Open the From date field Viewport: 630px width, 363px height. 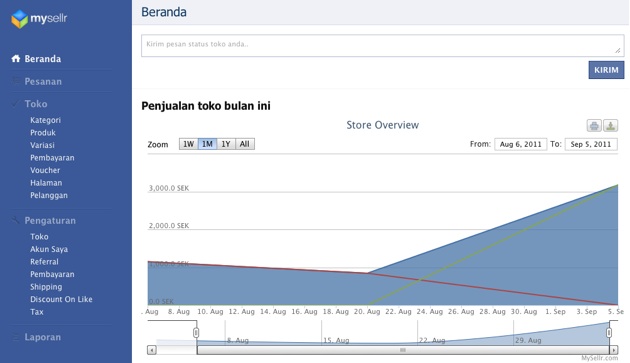point(521,144)
